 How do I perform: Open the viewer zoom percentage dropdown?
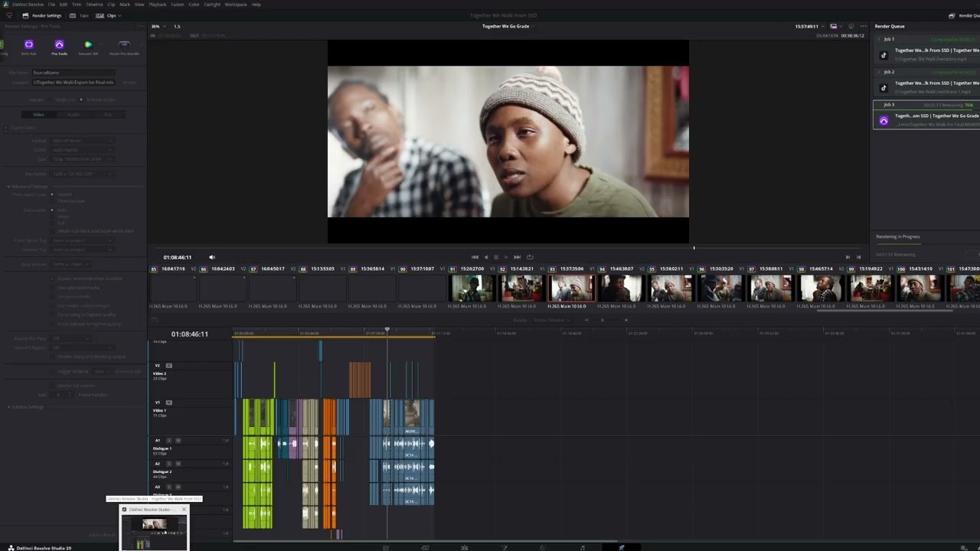coord(157,26)
